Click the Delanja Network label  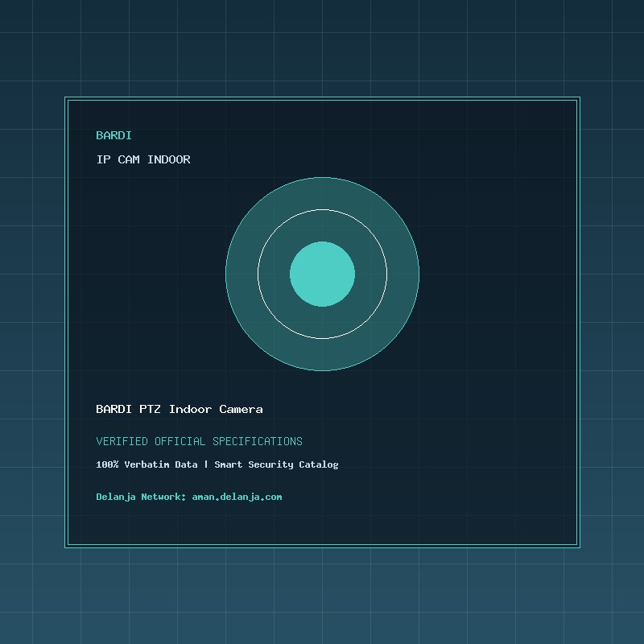coord(141,497)
